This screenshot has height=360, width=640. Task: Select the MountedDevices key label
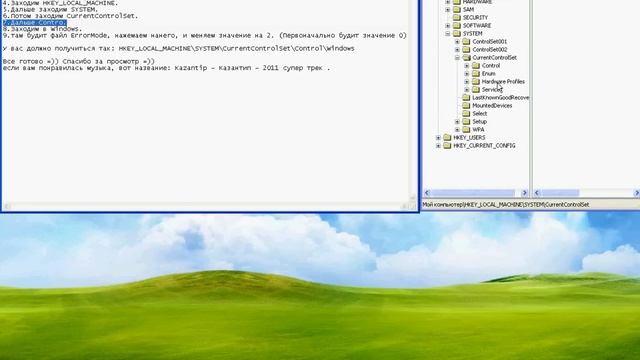492,105
